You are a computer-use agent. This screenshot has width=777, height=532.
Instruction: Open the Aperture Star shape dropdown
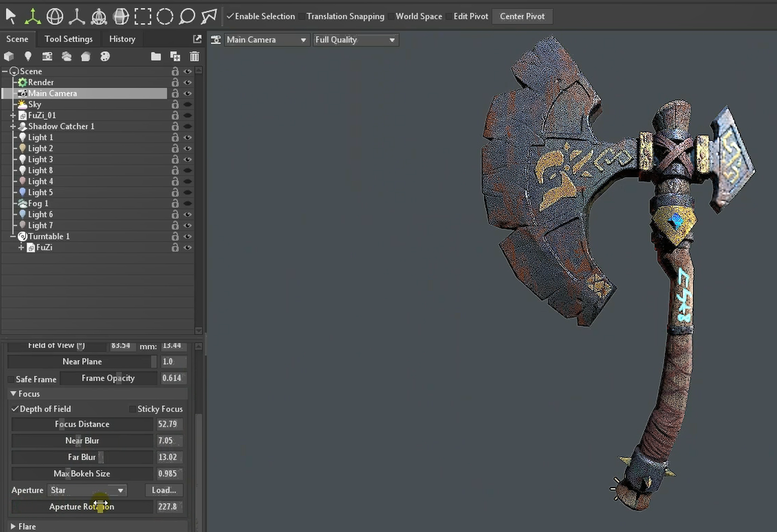pyautogui.click(x=88, y=490)
